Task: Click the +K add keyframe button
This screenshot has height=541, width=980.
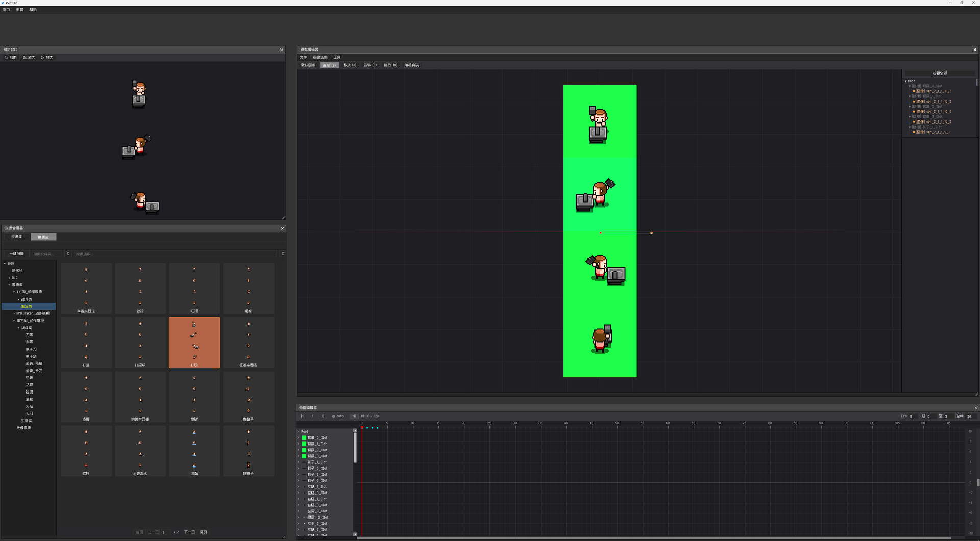Action: 354,416
